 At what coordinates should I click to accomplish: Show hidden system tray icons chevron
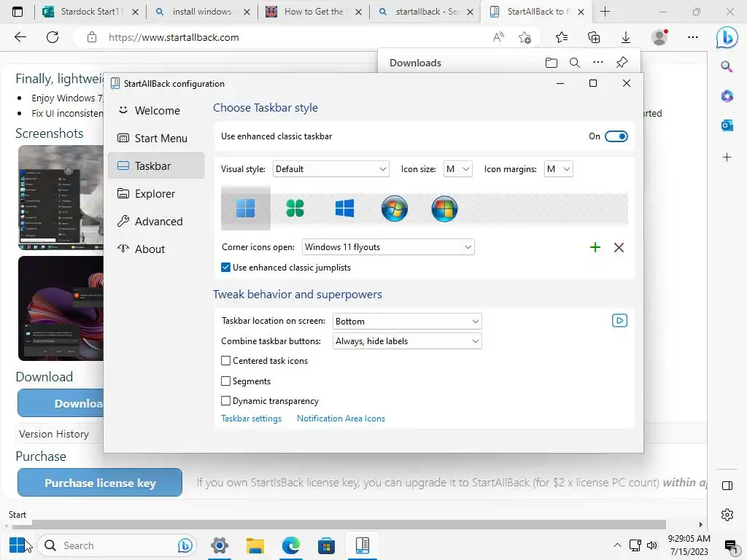[x=617, y=545]
